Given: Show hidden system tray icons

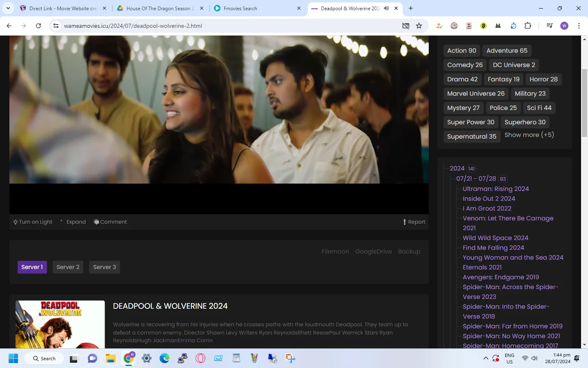Looking at the screenshot, I should coord(486,359).
